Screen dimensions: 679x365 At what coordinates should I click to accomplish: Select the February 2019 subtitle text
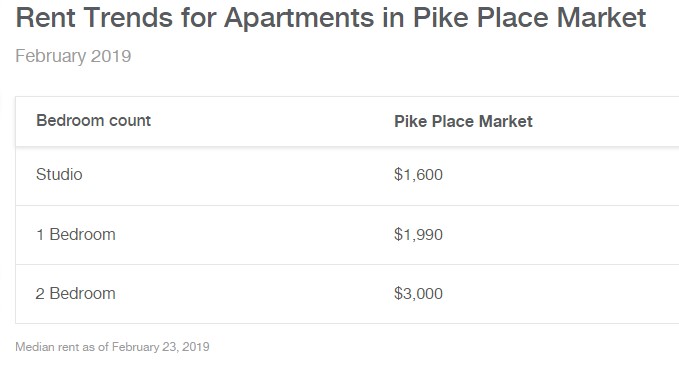click(73, 56)
